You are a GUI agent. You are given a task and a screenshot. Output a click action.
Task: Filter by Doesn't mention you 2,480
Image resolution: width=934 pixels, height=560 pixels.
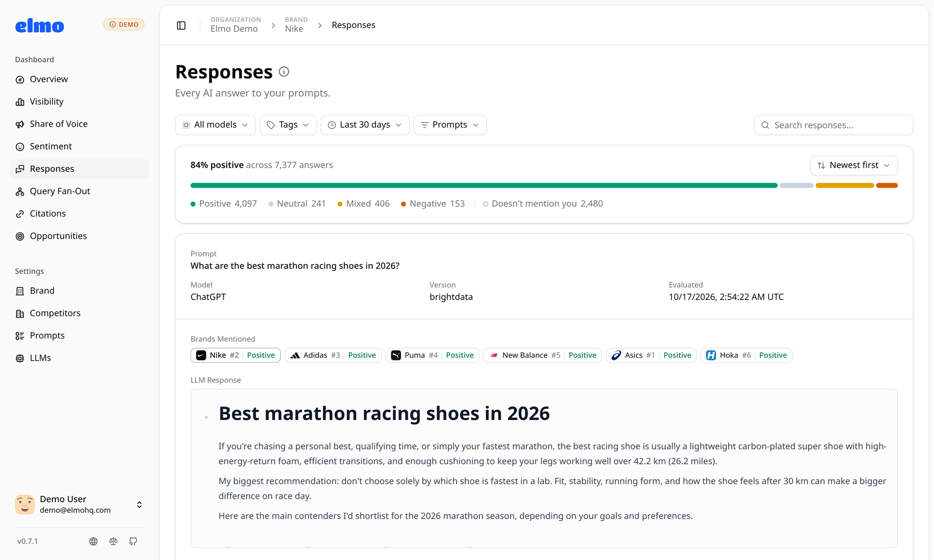543,204
